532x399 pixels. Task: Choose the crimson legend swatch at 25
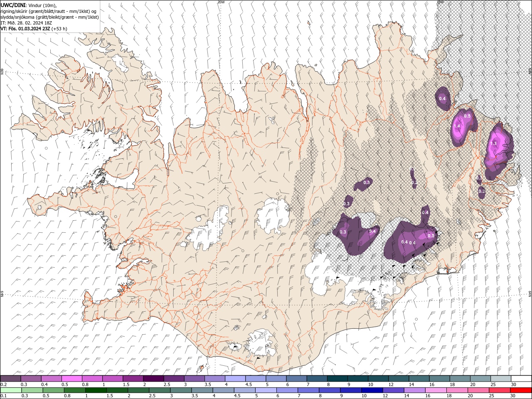pyautogui.click(x=499, y=390)
